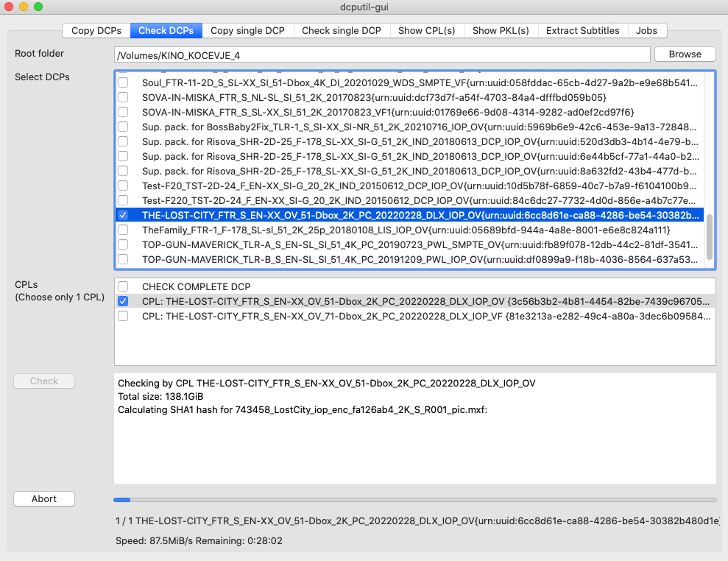Check the THE-LOST-CITY OV_71 VF CPL checkbox
Viewport: 728px width, 561px height.
pyautogui.click(x=124, y=316)
